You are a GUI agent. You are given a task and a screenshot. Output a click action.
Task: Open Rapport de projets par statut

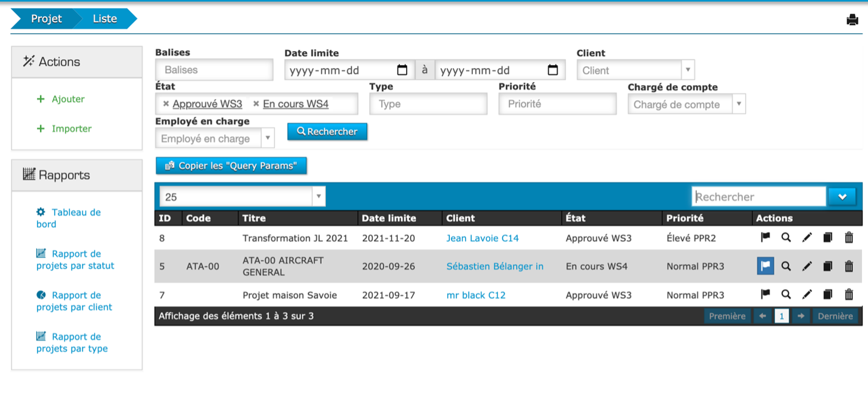[x=75, y=260]
